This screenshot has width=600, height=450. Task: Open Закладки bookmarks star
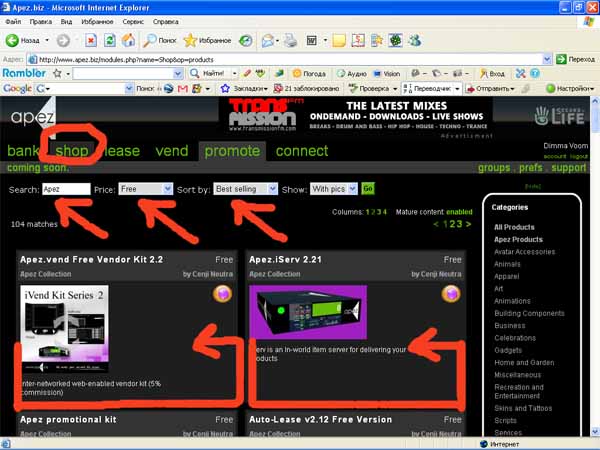244,89
